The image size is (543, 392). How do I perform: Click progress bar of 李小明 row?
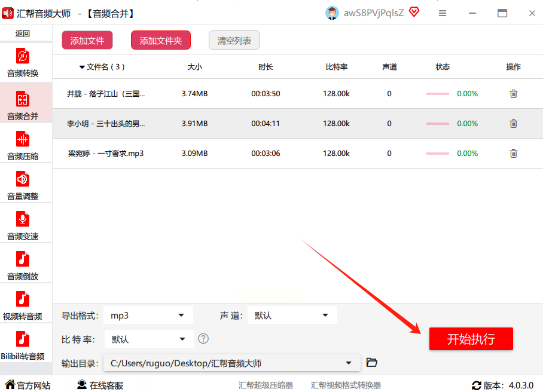click(438, 124)
